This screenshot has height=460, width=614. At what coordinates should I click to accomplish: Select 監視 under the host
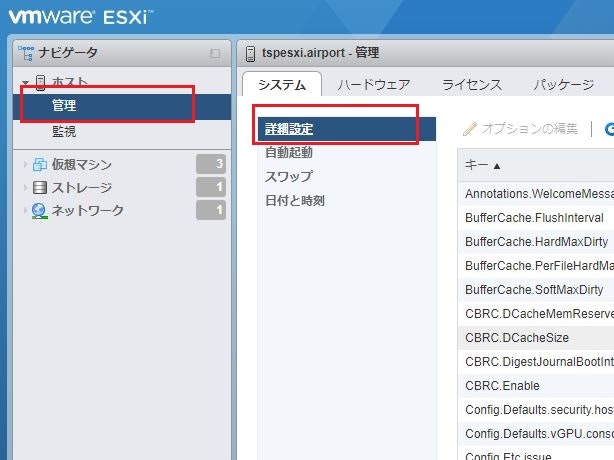click(122, 131)
